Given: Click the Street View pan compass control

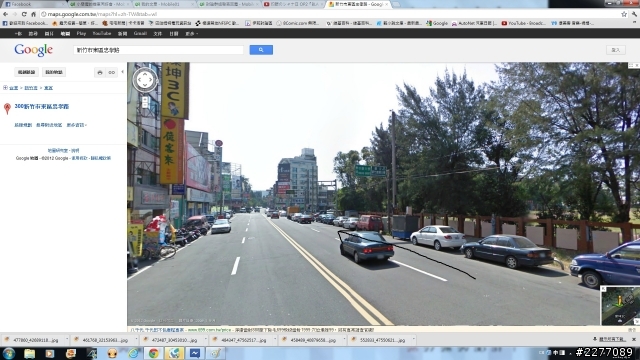Looking at the screenshot, I should click(145, 80).
